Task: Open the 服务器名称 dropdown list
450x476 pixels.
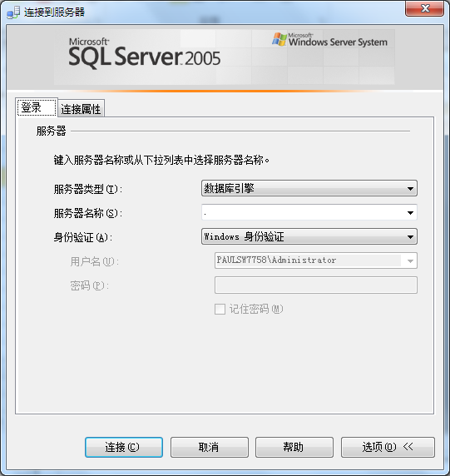Action: [410, 212]
